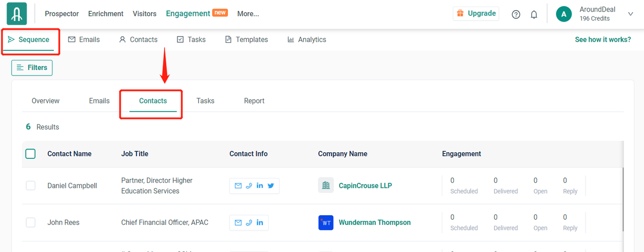
Task: Toggle the select-all checkbox in table header
Action: 31,154
